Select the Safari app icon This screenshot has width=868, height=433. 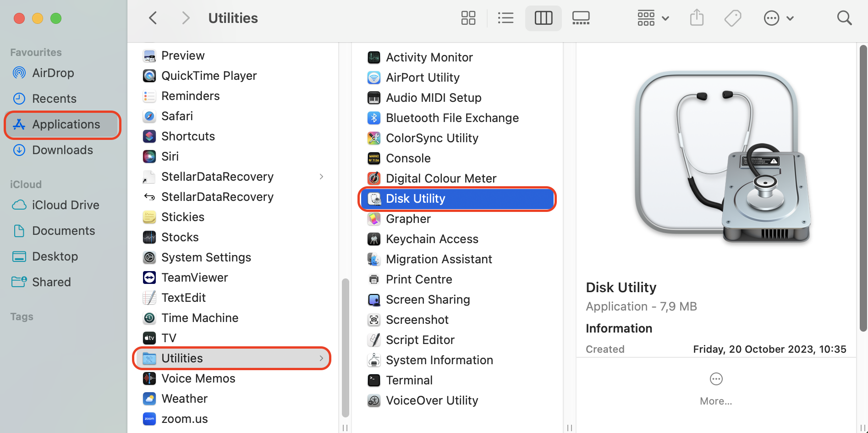click(149, 116)
